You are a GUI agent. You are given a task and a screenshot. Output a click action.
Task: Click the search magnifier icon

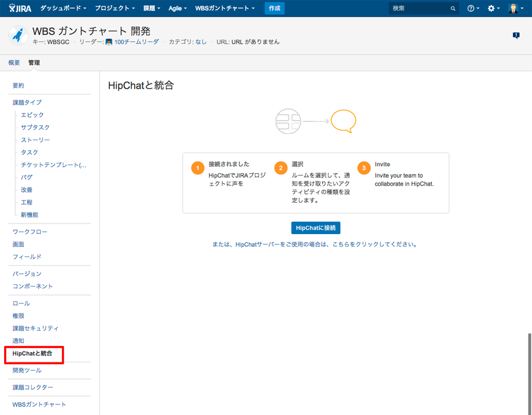[x=453, y=8]
